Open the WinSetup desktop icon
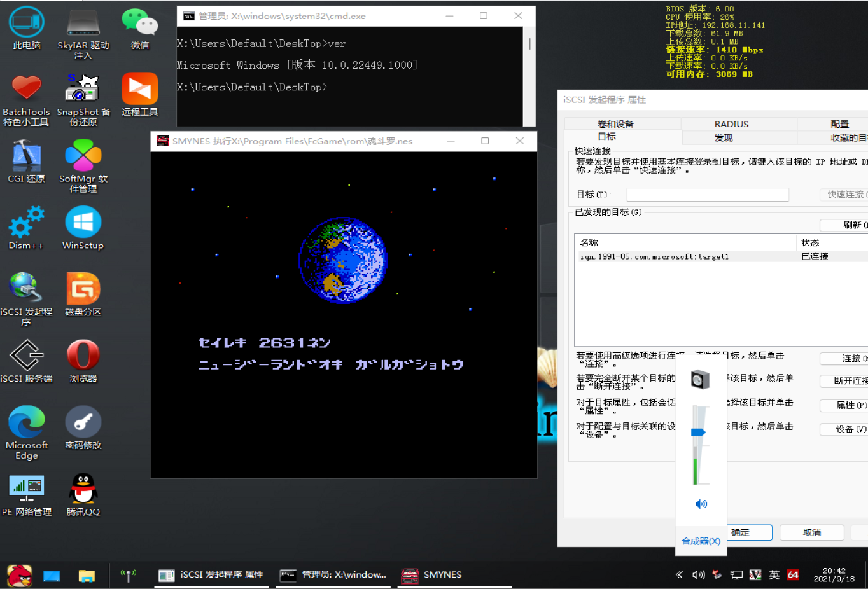Screen dimensions: 868x589 (x=83, y=228)
